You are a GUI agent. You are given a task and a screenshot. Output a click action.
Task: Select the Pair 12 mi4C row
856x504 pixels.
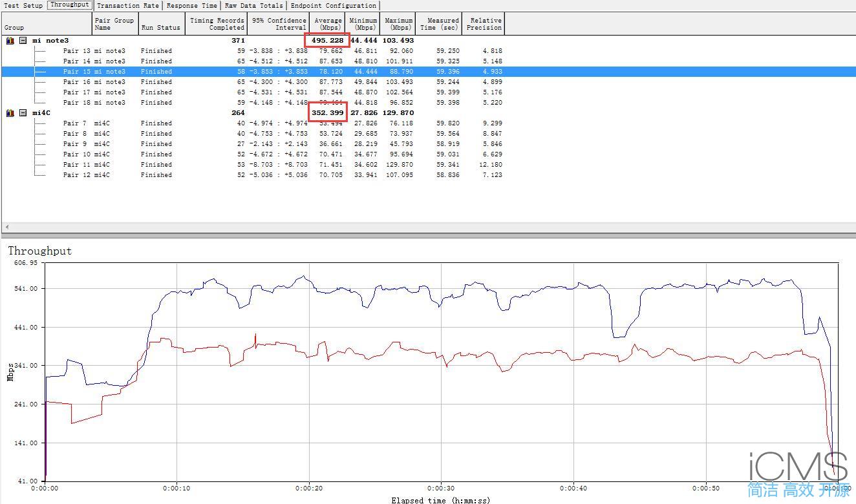point(428,175)
